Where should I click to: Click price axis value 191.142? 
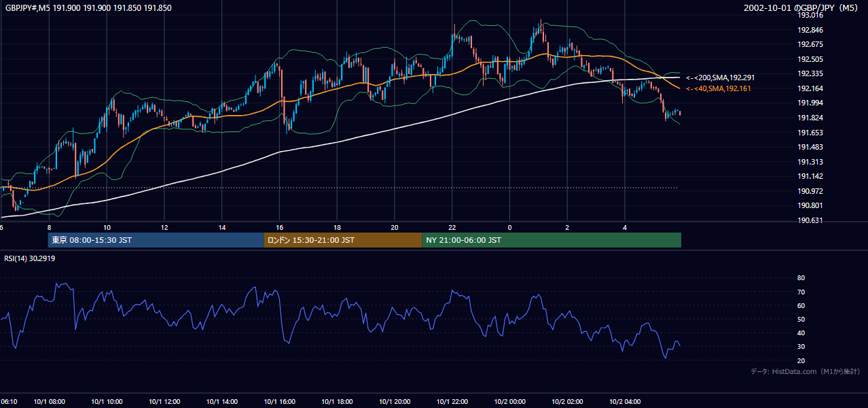coord(810,176)
